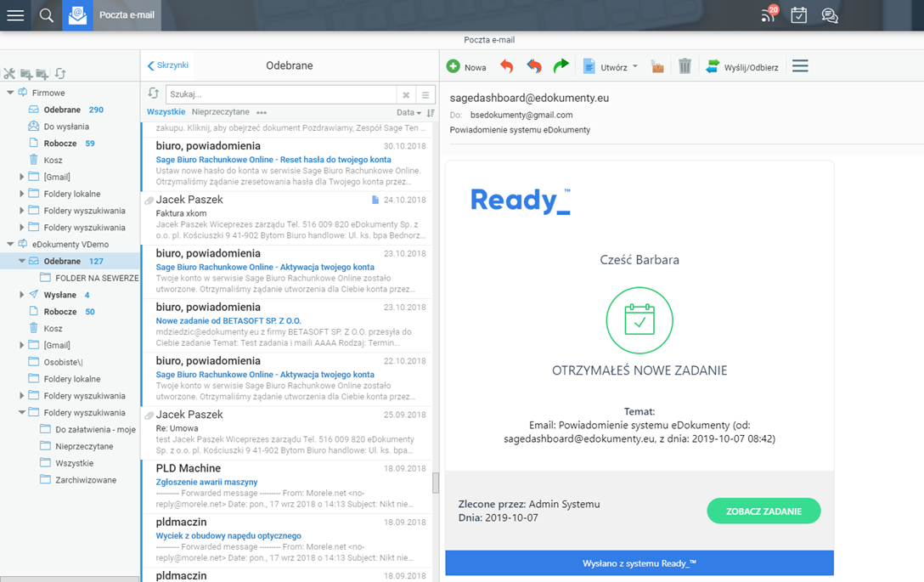Select the Firmowe account row
This screenshot has width=924, height=582.
point(48,93)
